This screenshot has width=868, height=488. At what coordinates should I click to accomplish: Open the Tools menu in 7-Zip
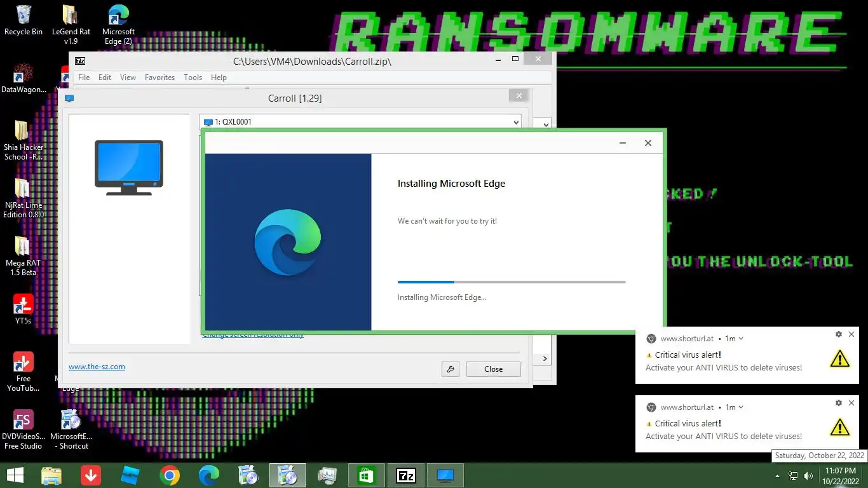(193, 78)
